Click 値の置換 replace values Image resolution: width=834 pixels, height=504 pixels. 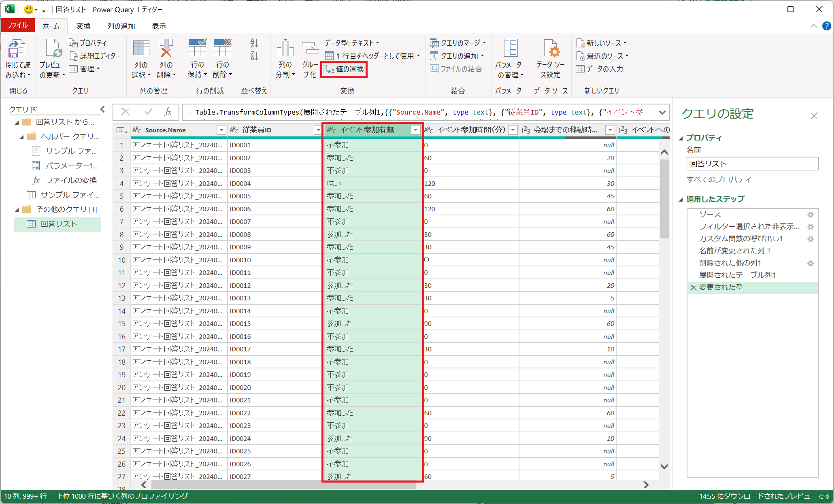point(345,69)
